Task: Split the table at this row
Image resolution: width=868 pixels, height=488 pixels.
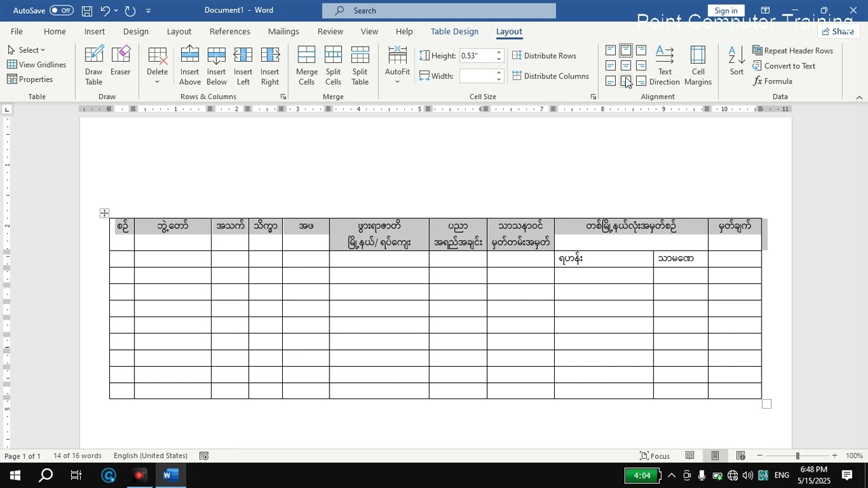Action: pyautogui.click(x=360, y=66)
